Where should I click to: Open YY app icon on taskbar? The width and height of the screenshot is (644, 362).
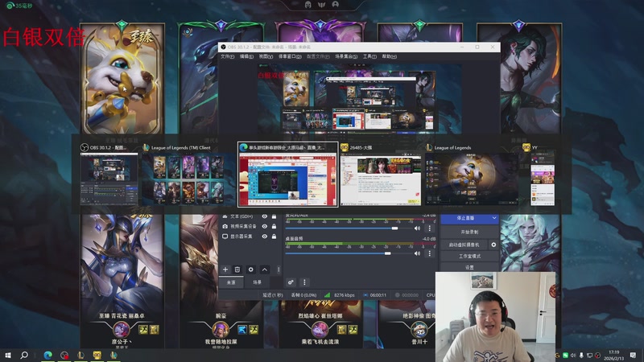pyautogui.click(x=97, y=355)
